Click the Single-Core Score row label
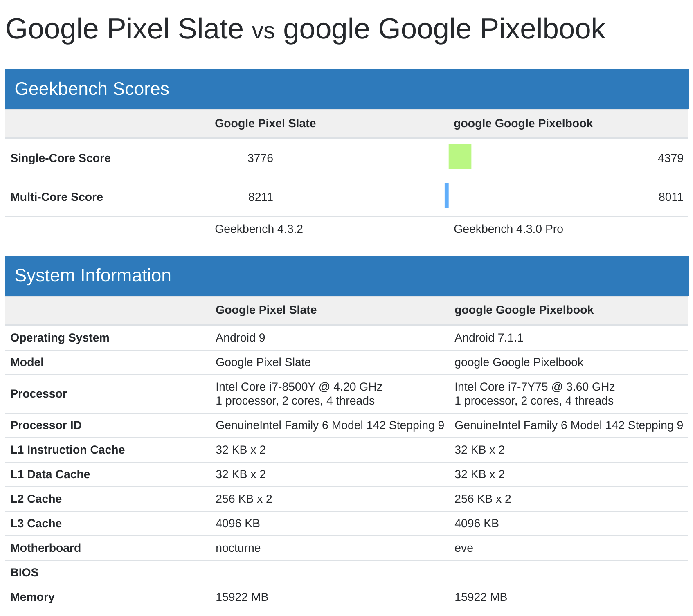693x616 pixels. click(61, 158)
